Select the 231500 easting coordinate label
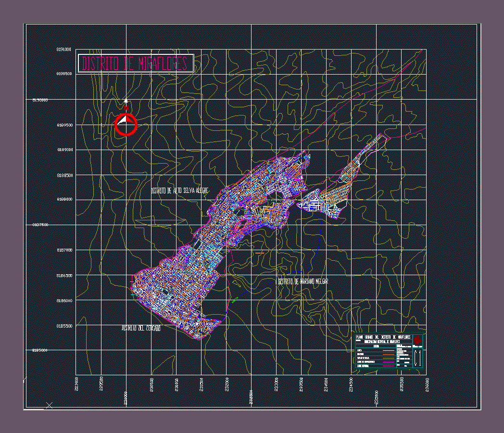This screenshot has width=504, height=433. 202,384
